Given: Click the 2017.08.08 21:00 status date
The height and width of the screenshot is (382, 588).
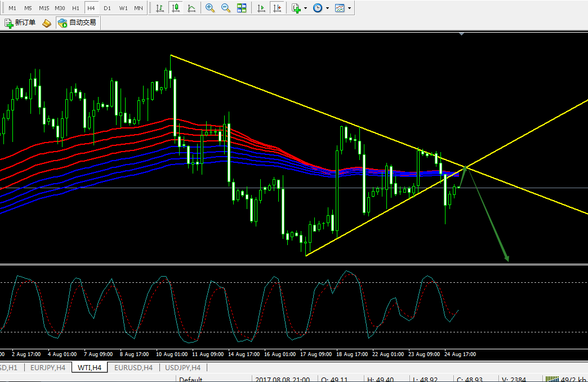Looking at the screenshot, I should 282,379.
